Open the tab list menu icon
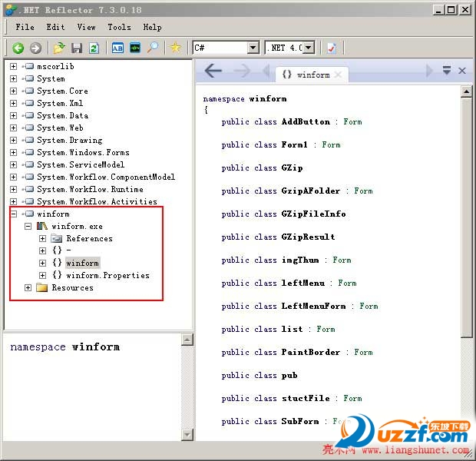 click(447, 70)
